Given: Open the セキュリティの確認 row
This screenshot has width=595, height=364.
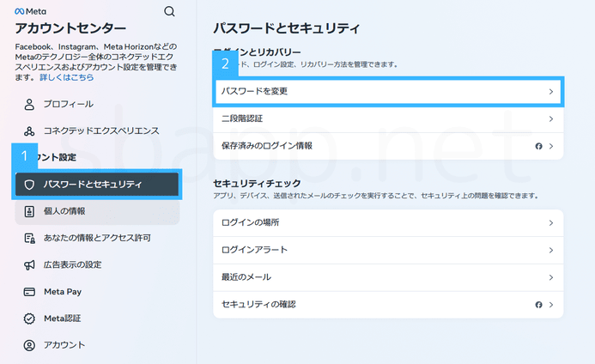Looking at the screenshot, I should (x=388, y=305).
